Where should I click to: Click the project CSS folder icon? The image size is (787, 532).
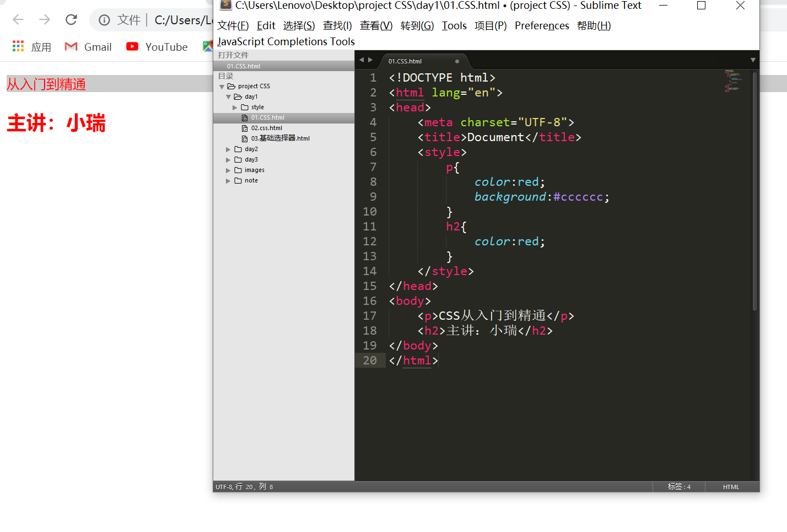point(231,87)
